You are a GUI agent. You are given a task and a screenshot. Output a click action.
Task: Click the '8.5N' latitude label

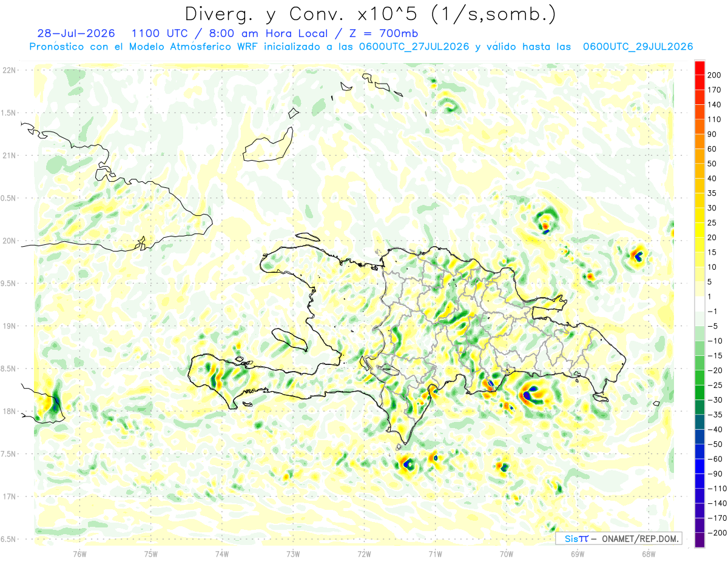tap(9, 369)
